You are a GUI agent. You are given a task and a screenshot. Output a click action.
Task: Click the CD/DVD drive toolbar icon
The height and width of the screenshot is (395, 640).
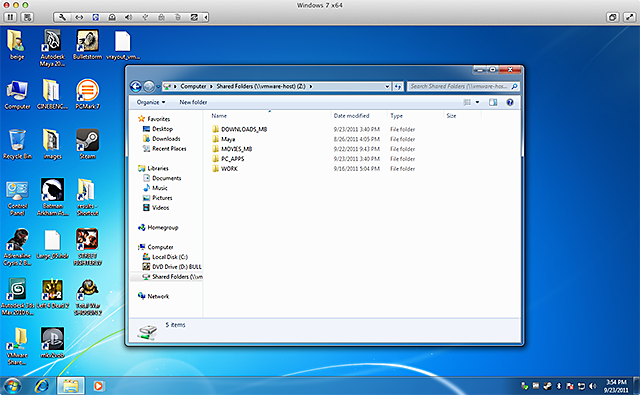tap(112, 17)
